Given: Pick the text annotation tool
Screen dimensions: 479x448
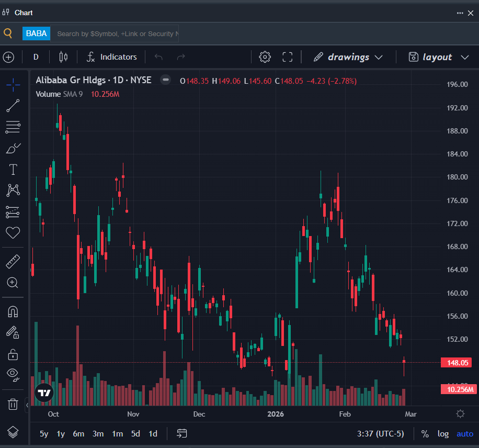Looking at the screenshot, I should coord(13,170).
